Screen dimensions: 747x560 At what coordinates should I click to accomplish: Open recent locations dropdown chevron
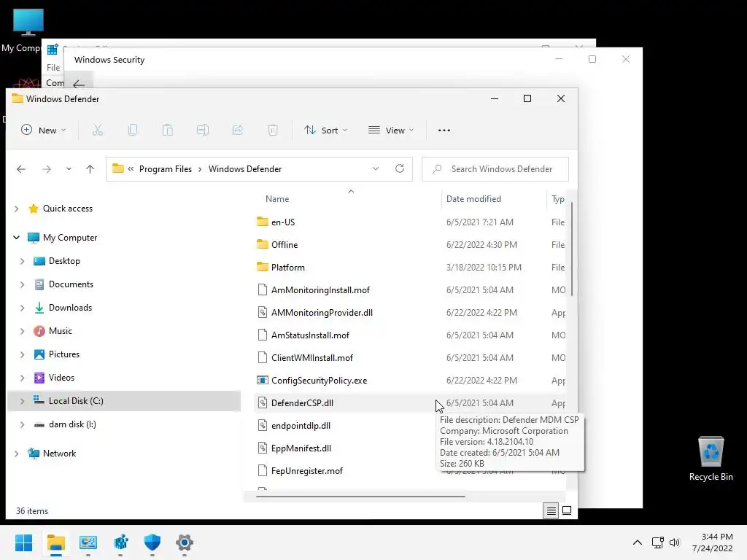click(69, 169)
